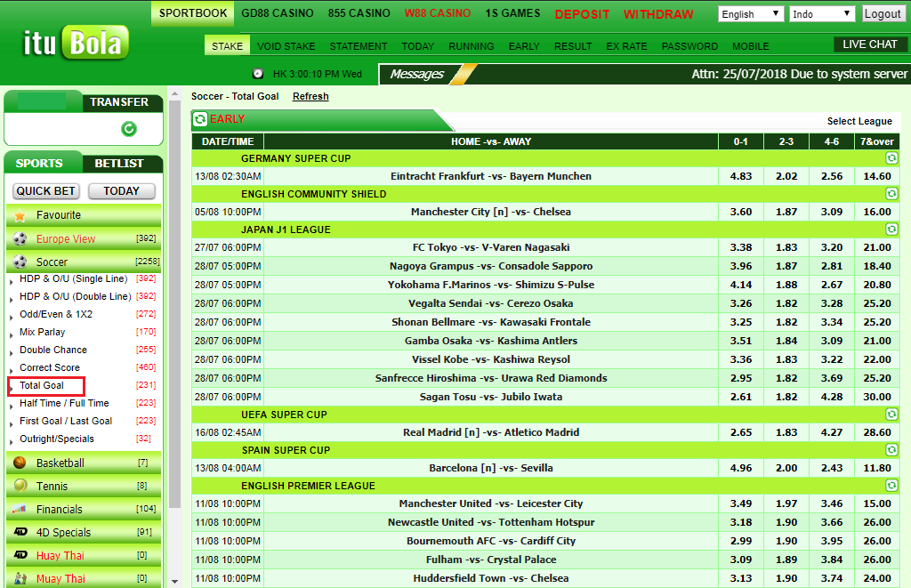Expand Half Time / Full Time arrow
Screen dimensions: 911x588
pos(12,407)
